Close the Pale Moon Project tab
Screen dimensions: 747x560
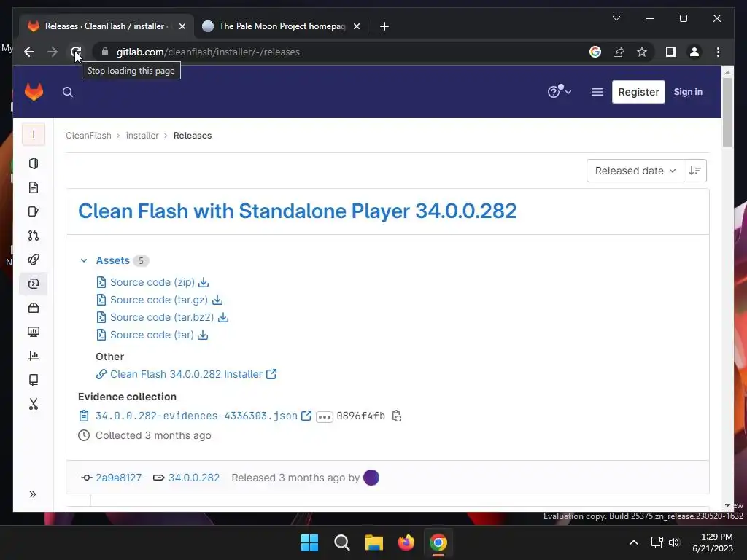(356, 26)
